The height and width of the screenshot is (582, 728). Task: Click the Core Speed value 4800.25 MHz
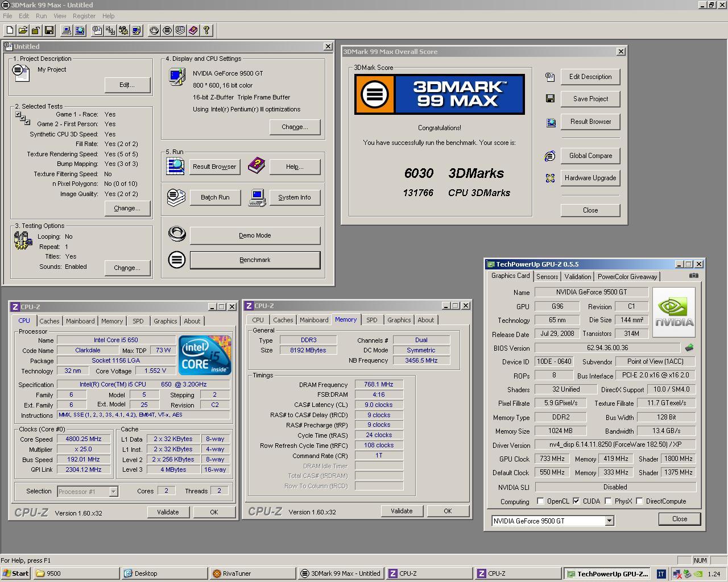click(84, 439)
